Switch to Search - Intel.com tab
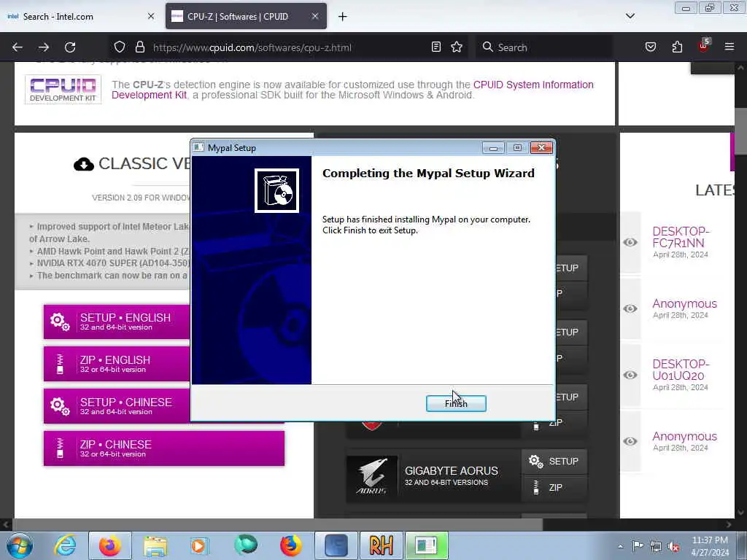 click(x=80, y=17)
